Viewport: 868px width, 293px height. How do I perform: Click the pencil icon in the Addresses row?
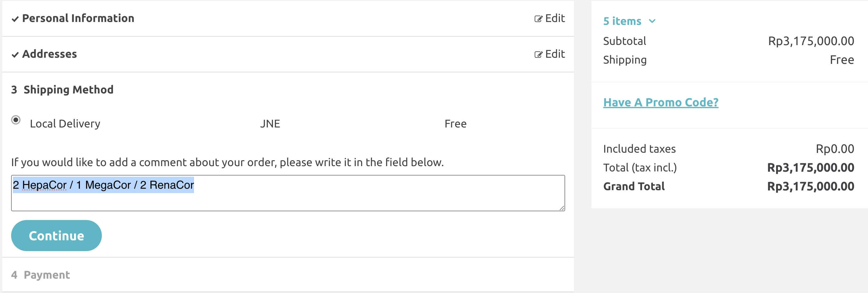pyautogui.click(x=538, y=54)
